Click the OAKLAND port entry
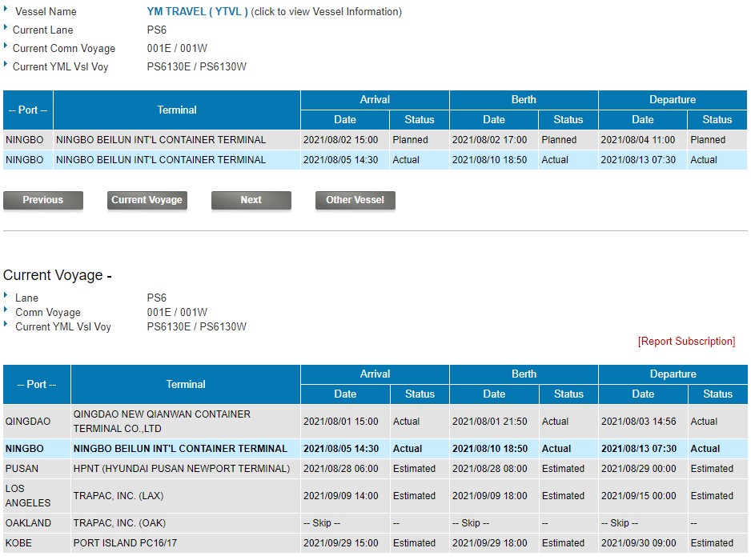The width and height of the screenshot is (751, 560). click(x=28, y=523)
